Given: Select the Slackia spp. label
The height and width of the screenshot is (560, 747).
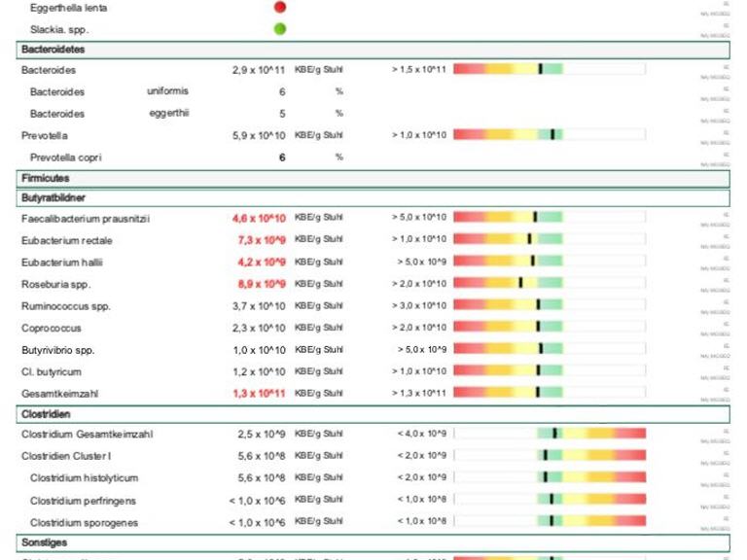Looking at the screenshot, I should point(59,30).
